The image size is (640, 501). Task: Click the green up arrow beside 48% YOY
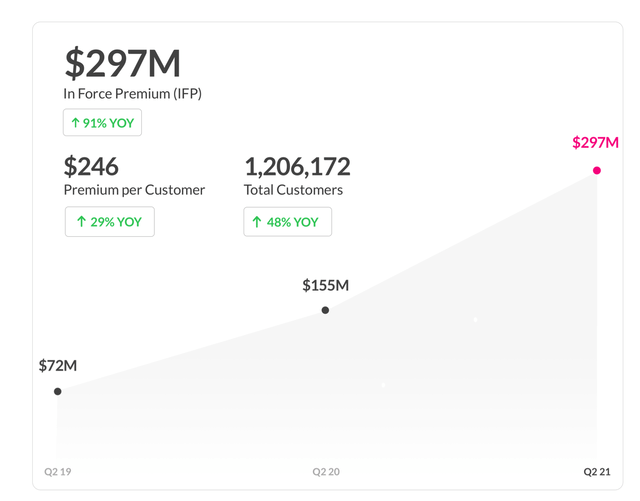click(257, 222)
